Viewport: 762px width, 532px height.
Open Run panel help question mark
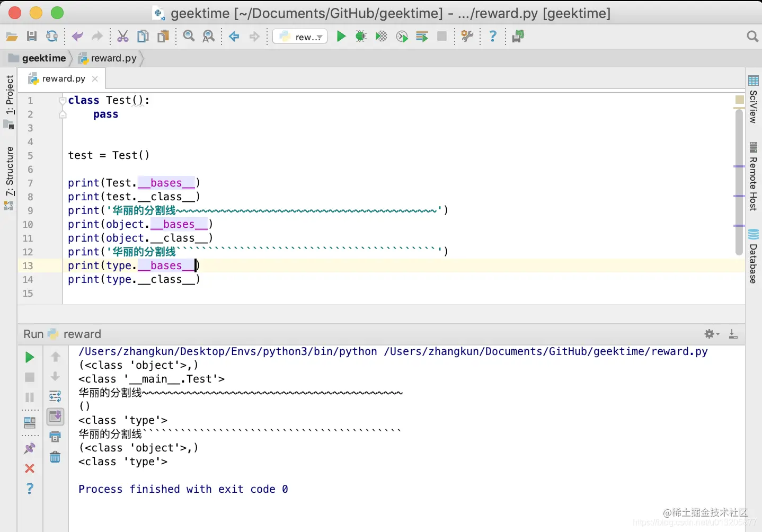(30, 489)
